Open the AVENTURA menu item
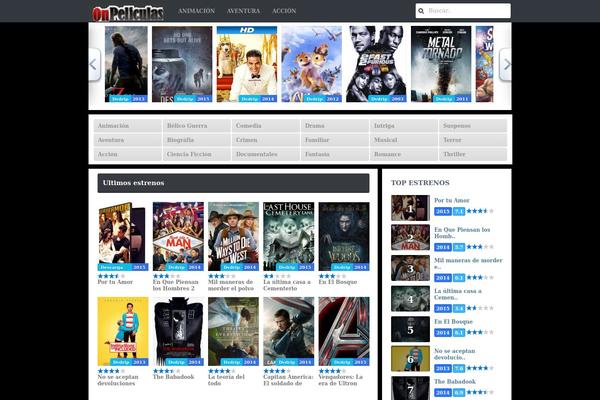This screenshot has height=400, width=600. (x=243, y=11)
